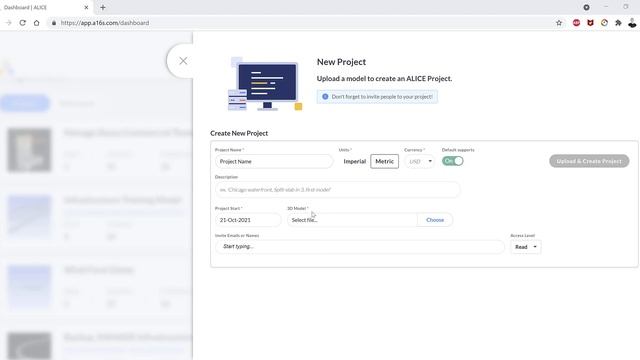Click the address bar URL

105,23
